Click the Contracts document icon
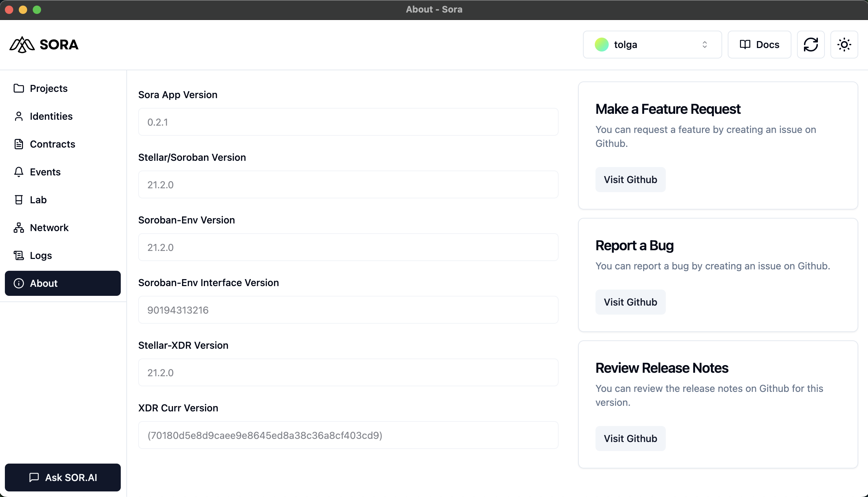 19,144
